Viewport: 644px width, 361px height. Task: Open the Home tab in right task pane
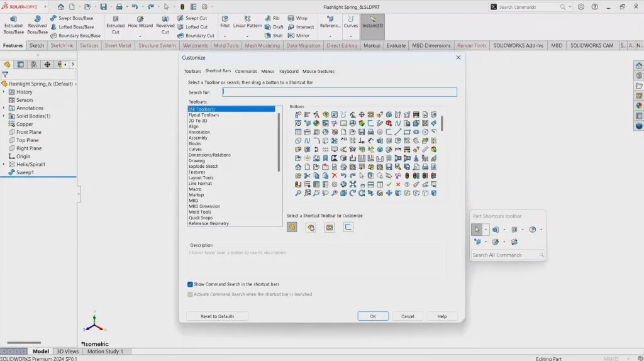point(639,65)
